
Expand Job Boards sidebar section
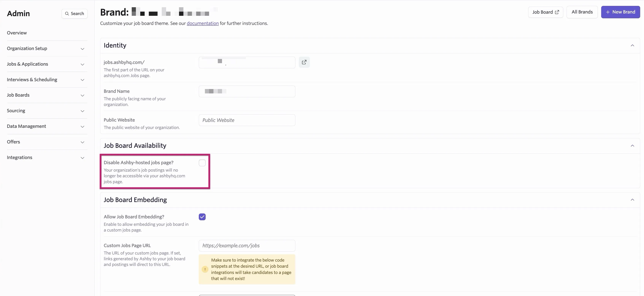(x=47, y=95)
